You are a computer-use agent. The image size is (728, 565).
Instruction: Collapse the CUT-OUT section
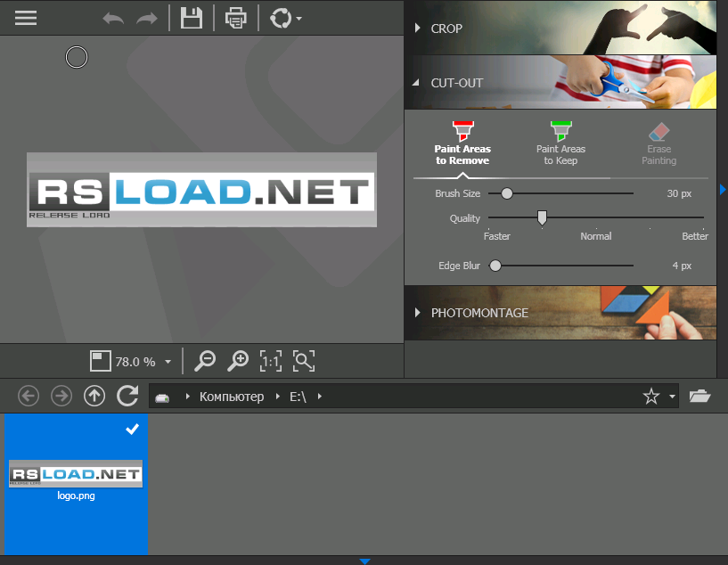click(416, 83)
